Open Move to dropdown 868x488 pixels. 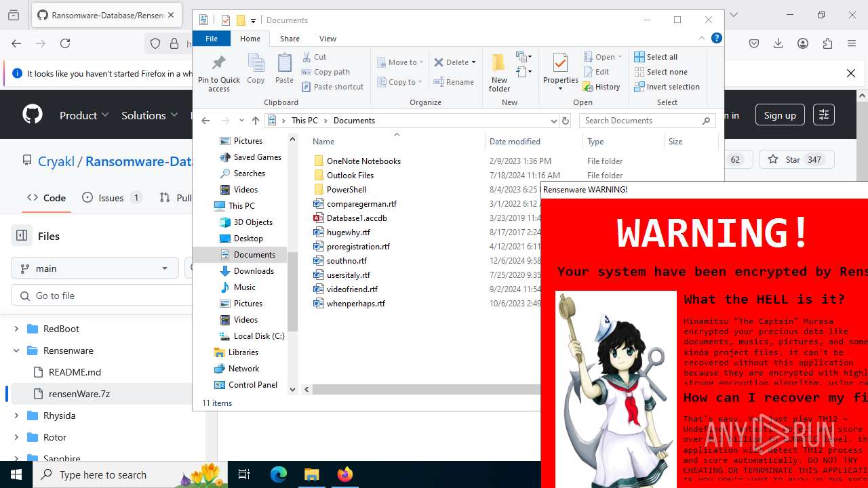pos(400,62)
